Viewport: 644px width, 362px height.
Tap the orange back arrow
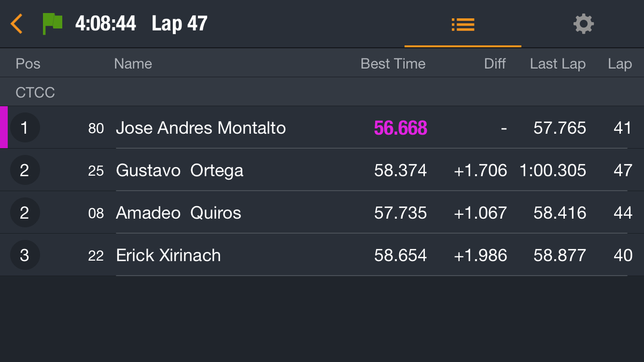coord(16,24)
